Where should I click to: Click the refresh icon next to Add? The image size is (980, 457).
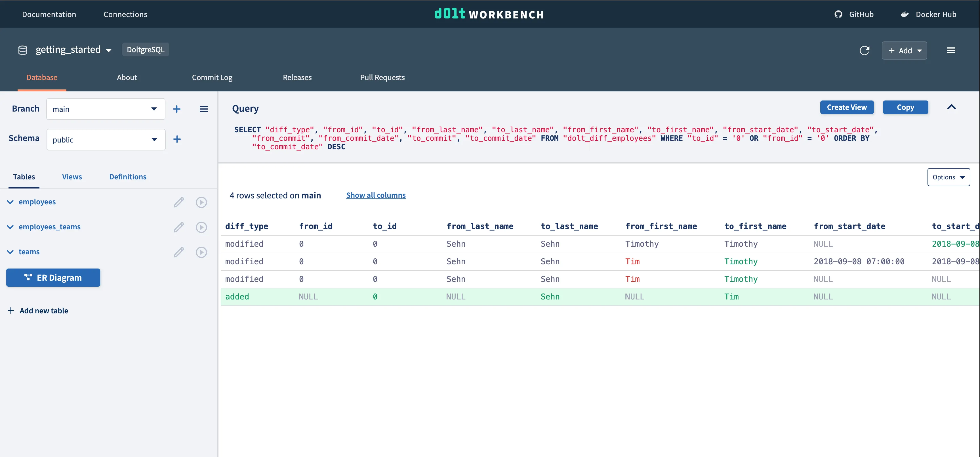click(x=864, y=51)
